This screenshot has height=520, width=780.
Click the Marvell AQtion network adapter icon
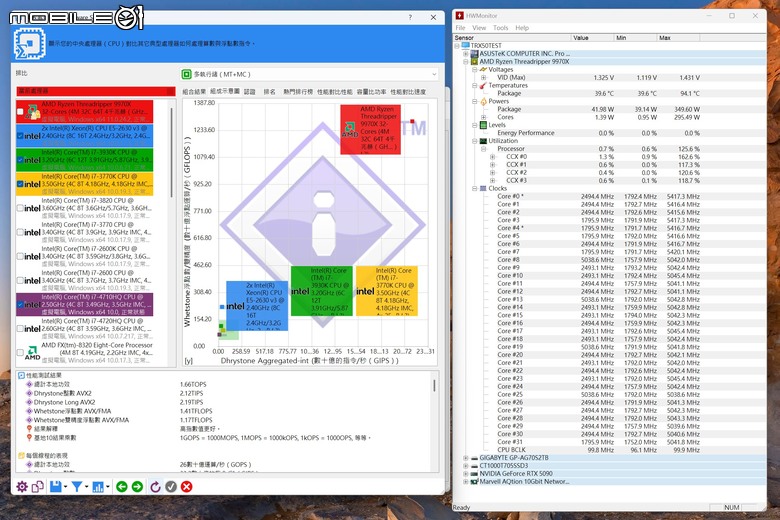pyautogui.click(x=475, y=482)
